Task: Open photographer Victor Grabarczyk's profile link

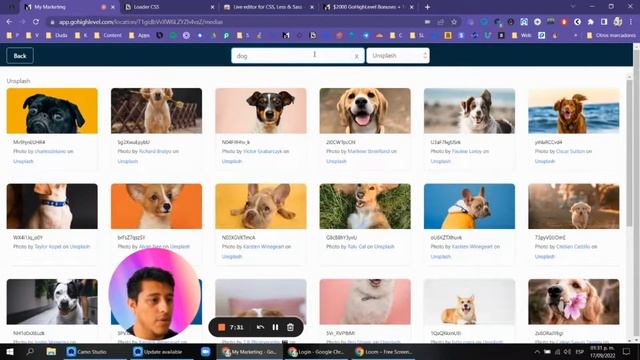Action: tap(262, 151)
